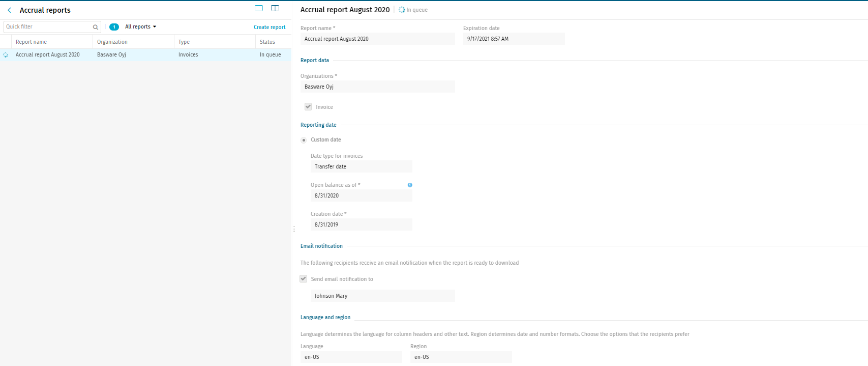Open the Region field showing en-US
The height and width of the screenshot is (366, 868).
[461, 357]
